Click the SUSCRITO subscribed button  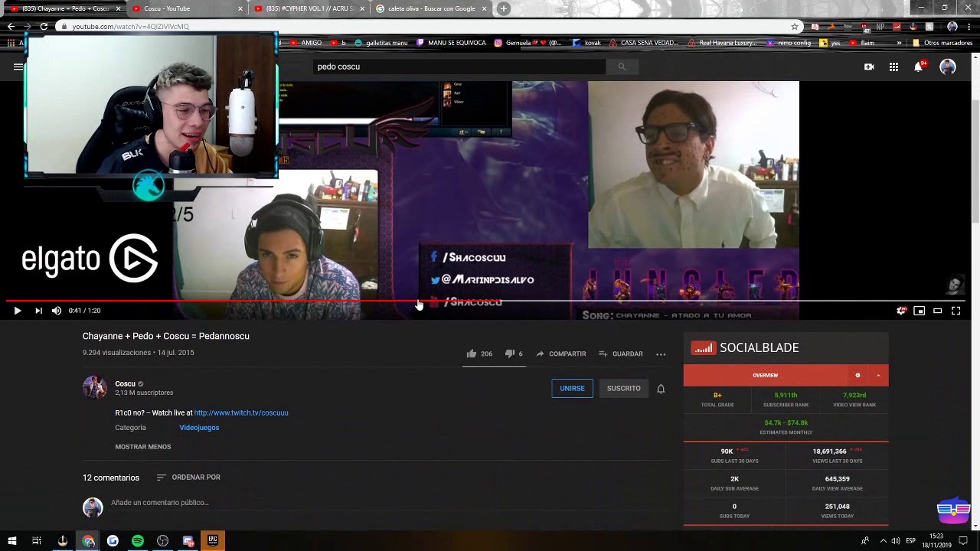623,388
